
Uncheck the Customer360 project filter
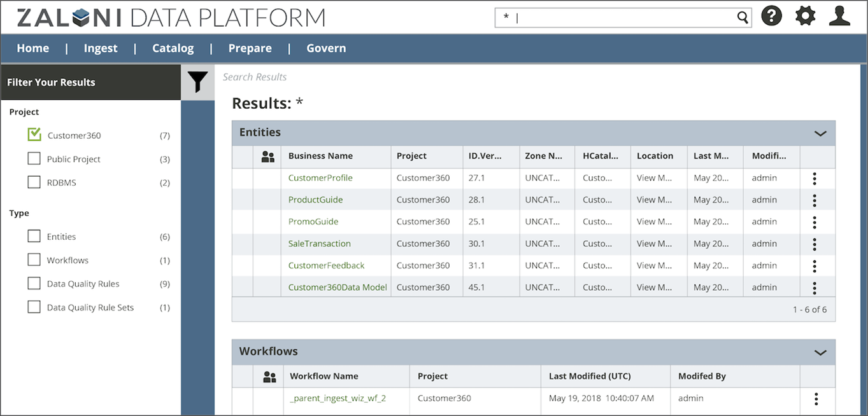[x=34, y=135]
